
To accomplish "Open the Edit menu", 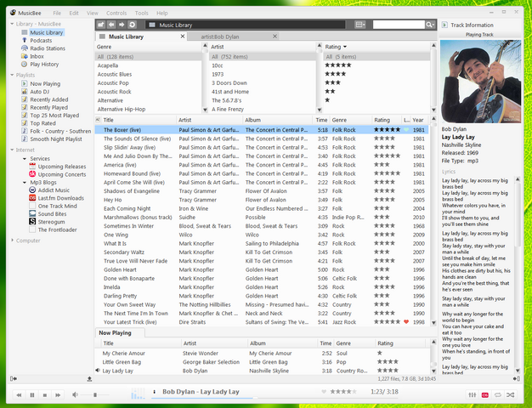I will [74, 13].
